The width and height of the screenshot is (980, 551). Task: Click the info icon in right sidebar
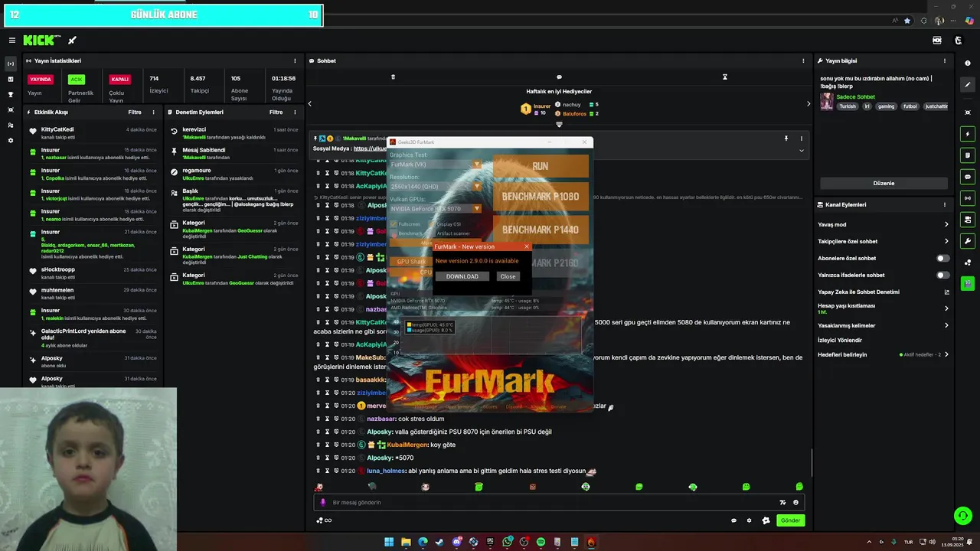(x=968, y=64)
